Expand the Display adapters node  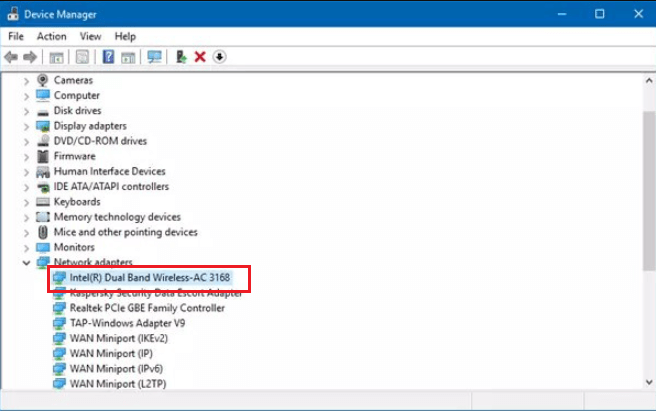pyautogui.click(x=26, y=126)
